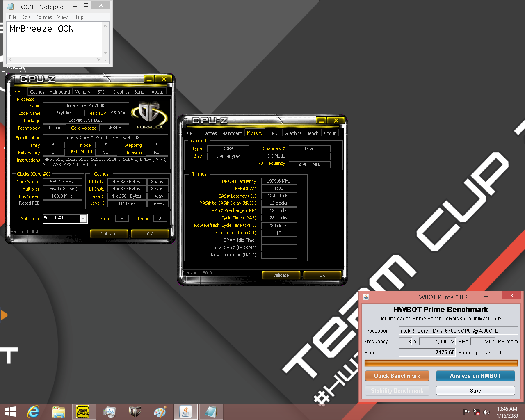Viewport: 525px width, 420px height.
Task: Open the system monitor taskbar icon
Action: point(110,412)
